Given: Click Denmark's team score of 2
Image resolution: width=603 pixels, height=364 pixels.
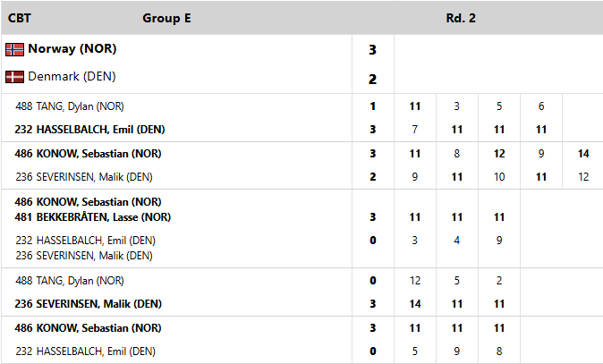Looking at the screenshot, I should click(x=373, y=80).
